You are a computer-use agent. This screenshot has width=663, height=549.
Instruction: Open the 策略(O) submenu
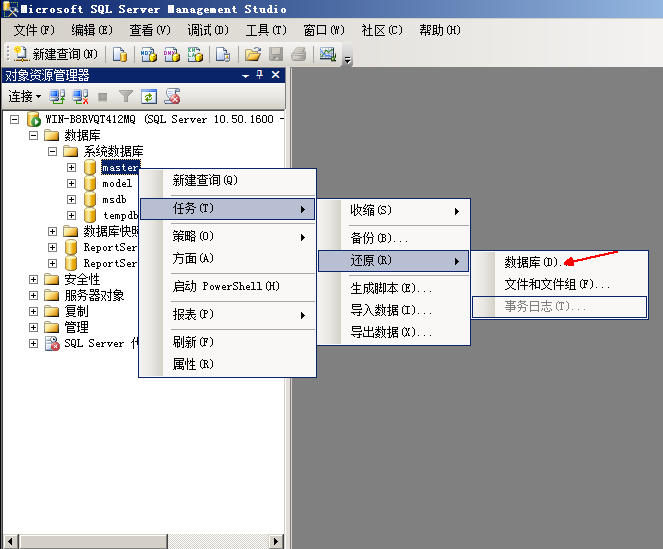tap(228, 236)
